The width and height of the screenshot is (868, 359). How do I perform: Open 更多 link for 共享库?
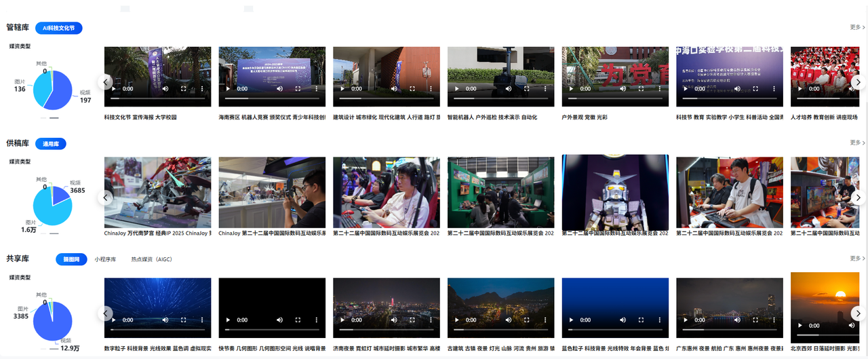(857, 259)
